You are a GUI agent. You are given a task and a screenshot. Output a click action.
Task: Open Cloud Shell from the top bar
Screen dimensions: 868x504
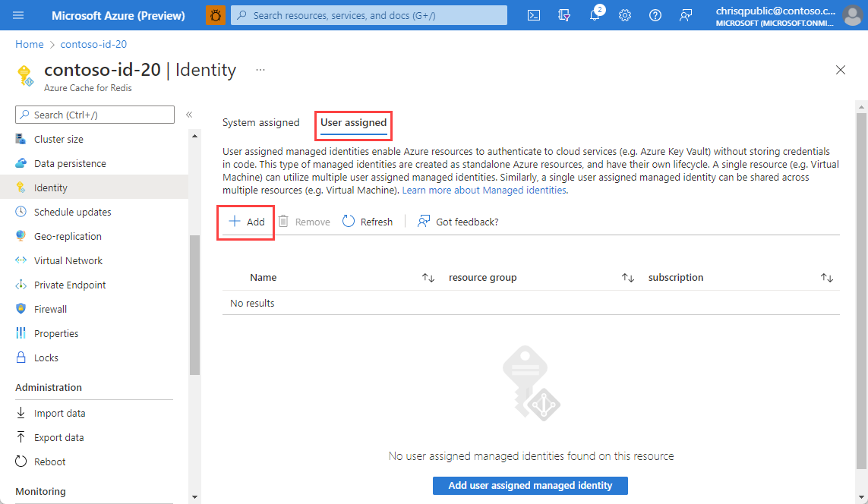[x=534, y=15]
